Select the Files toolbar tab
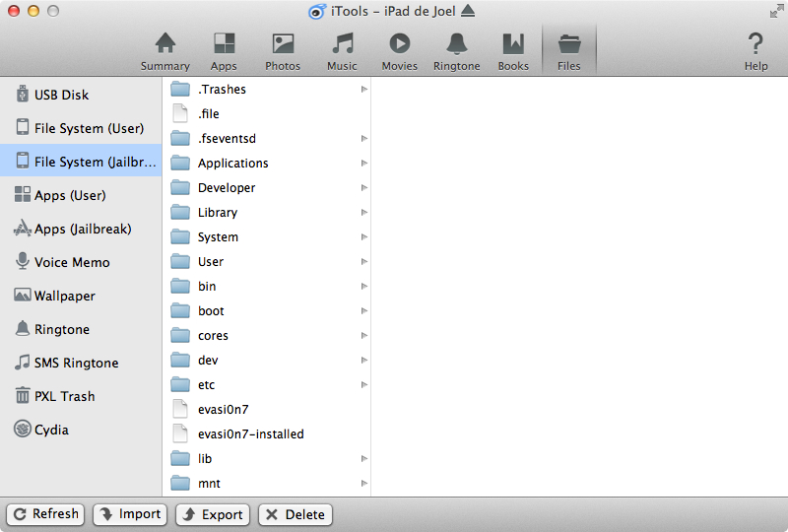This screenshot has height=532, width=788. pyautogui.click(x=569, y=51)
